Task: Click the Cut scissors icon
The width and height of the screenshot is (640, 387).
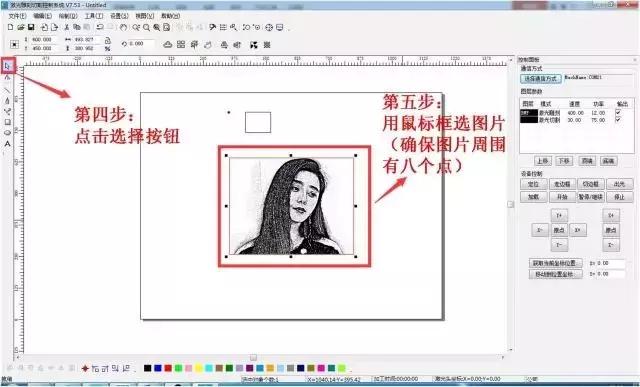Action: pos(67,27)
